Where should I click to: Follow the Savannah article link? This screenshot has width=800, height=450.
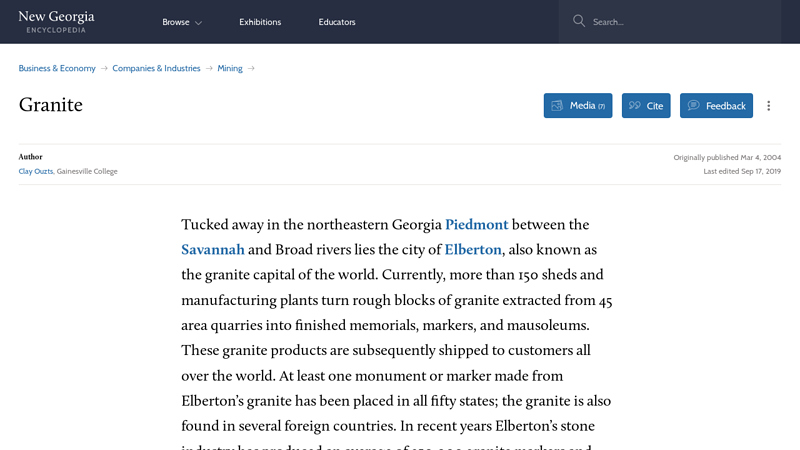[x=213, y=249]
